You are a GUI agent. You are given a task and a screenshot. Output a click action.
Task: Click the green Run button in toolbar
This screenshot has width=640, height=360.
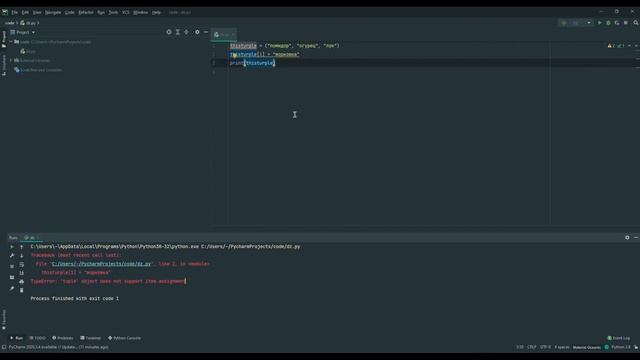click(600, 23)
